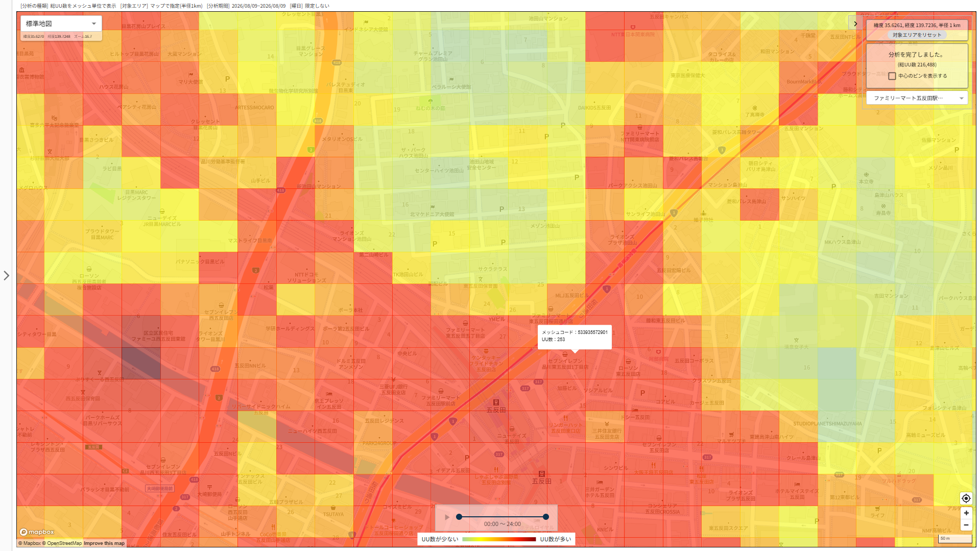Click the 00:00 ～ 24:00 time range label
980x551 pixels.
503,524
